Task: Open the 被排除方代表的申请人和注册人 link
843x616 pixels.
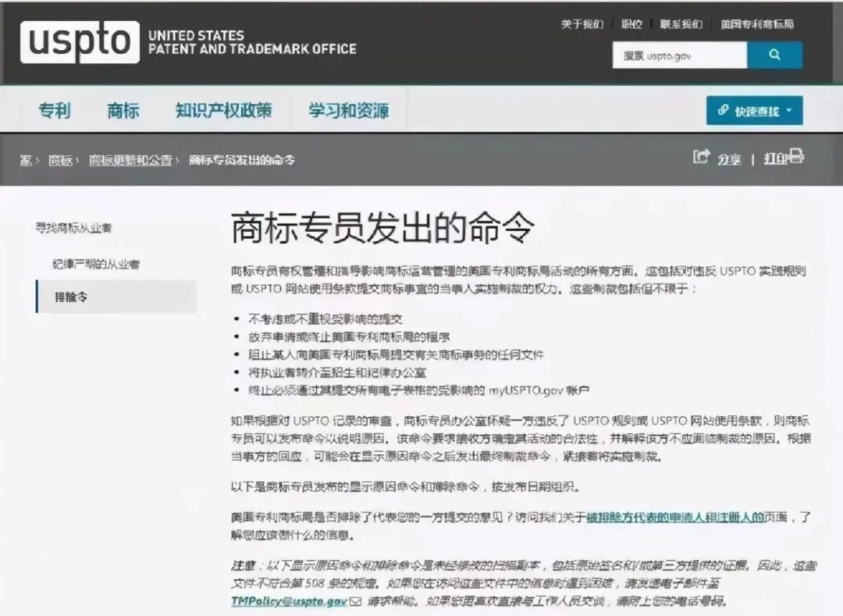Action: click(674, 517)
